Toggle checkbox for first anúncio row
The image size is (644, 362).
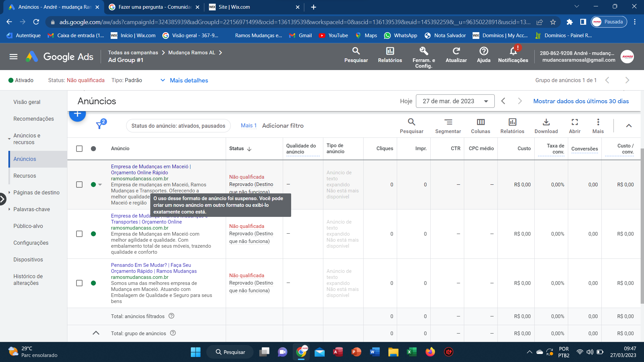coord(79,185)
